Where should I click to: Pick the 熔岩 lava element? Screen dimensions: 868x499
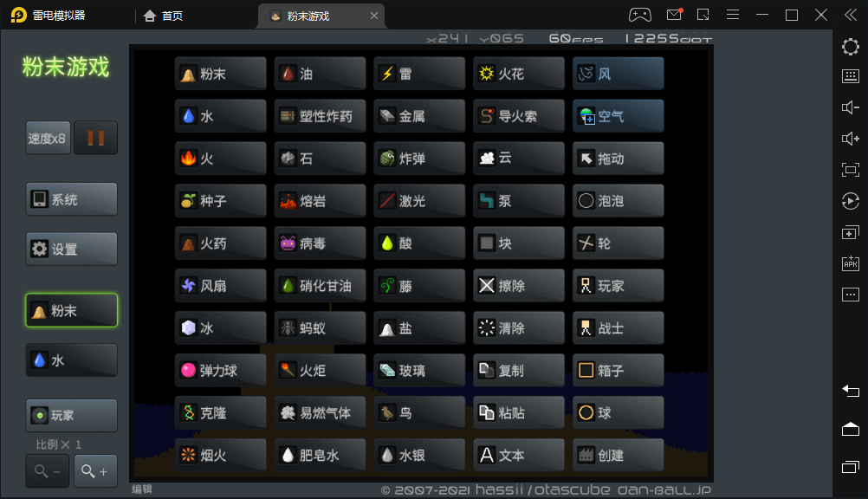320,200
